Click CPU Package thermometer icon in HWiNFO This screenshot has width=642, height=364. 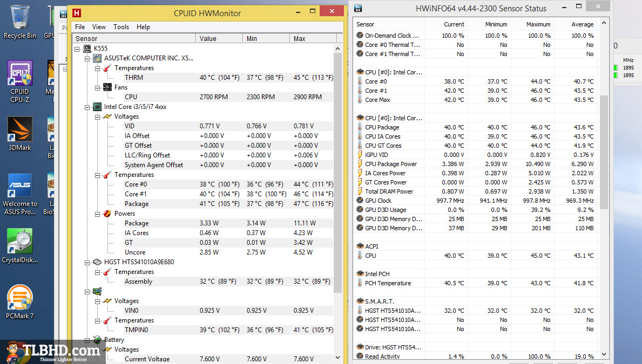click(x=360, y=127)
